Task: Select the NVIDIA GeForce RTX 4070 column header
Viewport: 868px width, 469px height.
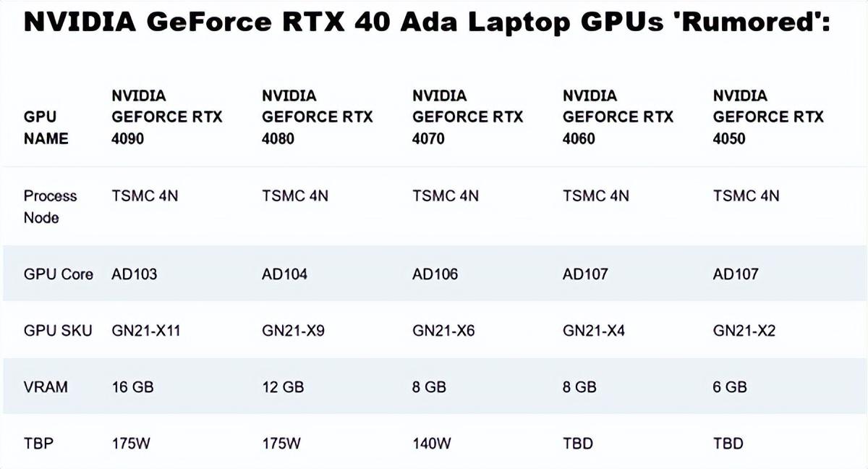Action: tap(467, 117)
